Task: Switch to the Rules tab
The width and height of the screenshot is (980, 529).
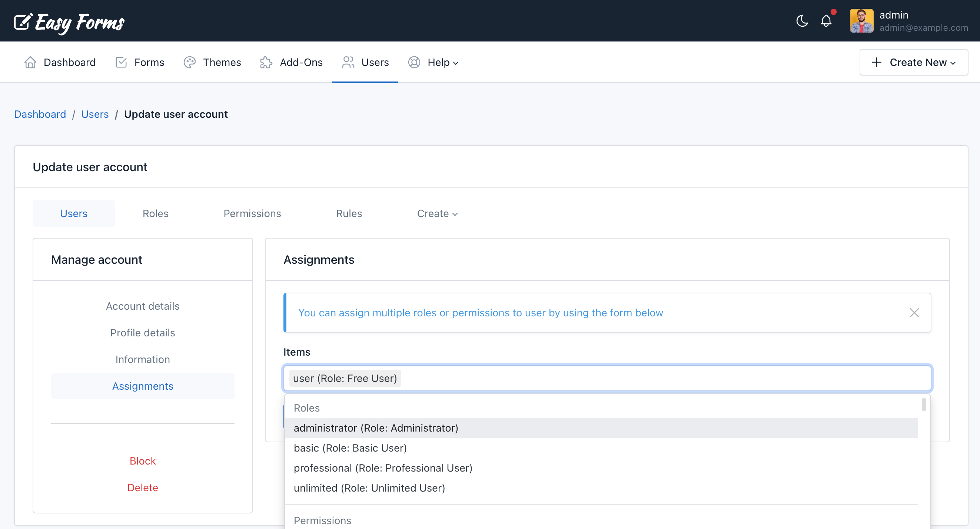Action: (349, 213)
